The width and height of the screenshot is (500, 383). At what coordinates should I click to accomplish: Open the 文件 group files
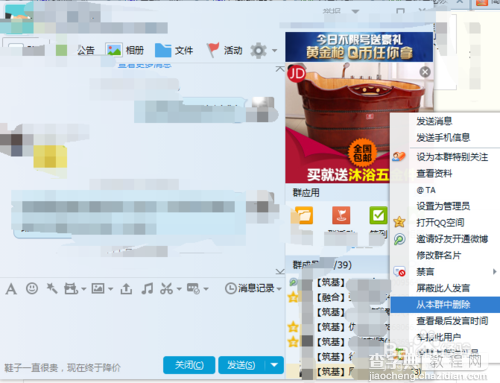174,50
